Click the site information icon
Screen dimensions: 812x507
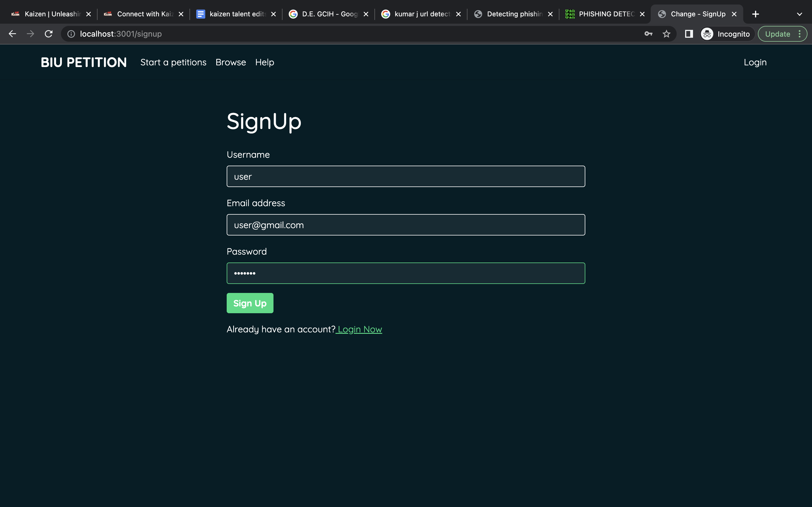tap(71, 34)
